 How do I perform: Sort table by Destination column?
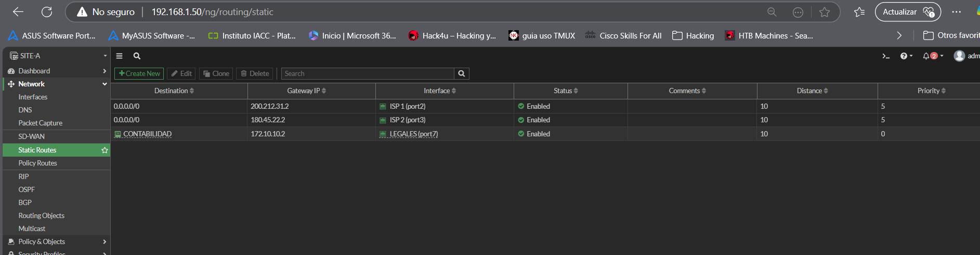[x=174, y=91]
